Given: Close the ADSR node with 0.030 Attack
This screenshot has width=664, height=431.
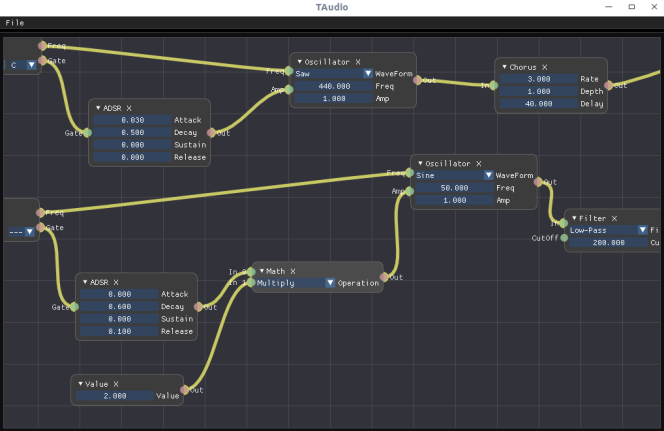Looking at the screenshot, I should [x=129, y=108].
